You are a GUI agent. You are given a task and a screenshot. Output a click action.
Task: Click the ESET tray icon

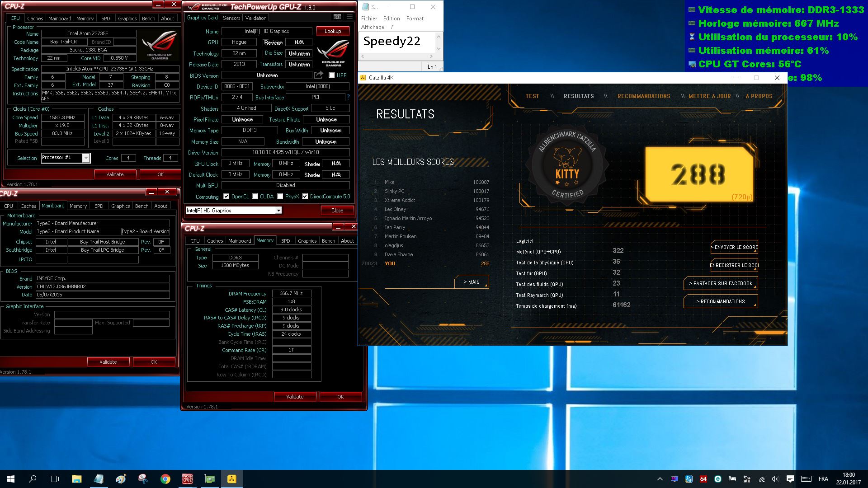(718, 479)
